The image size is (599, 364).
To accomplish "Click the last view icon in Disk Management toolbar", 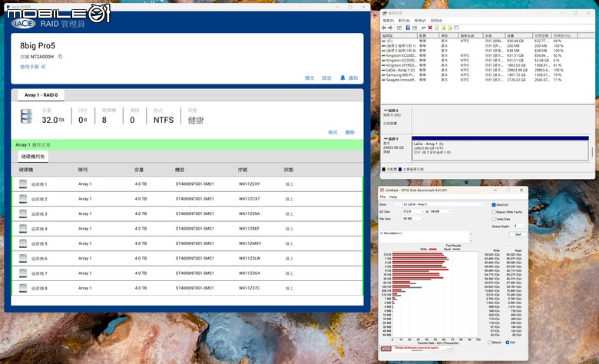I will click(x=456, y=28).
